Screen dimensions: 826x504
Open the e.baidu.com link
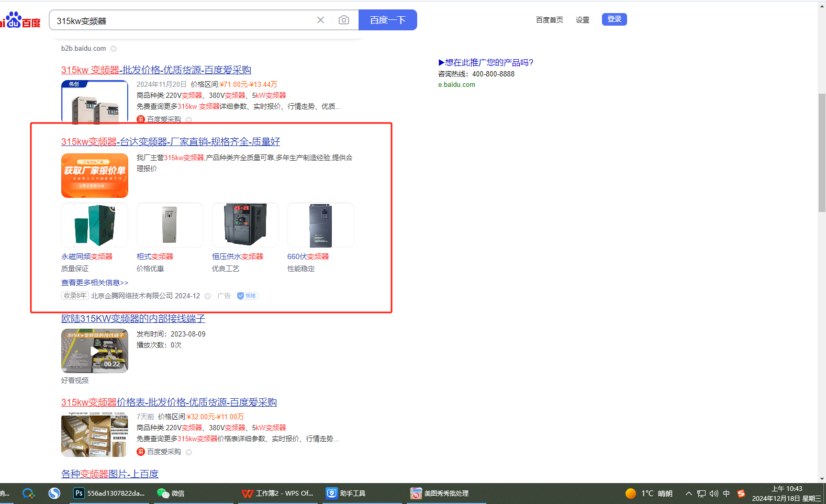tap(457, 85)
